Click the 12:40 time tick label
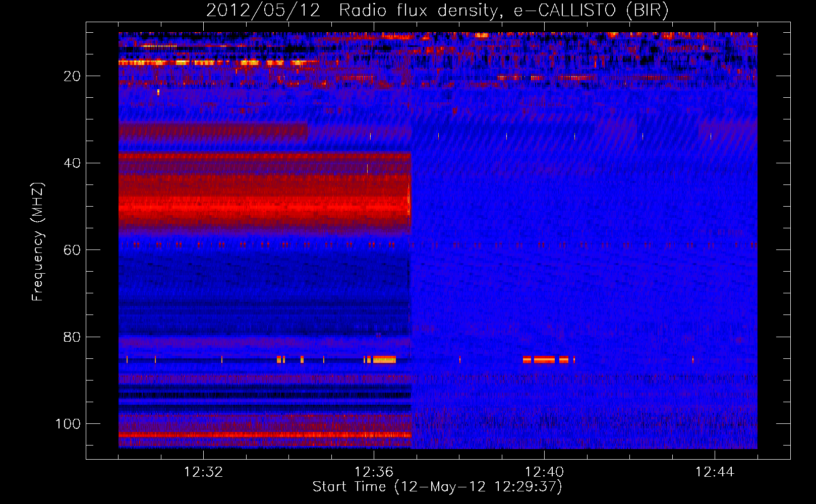This screenshot has width=816, height=504. coord(544,472)
